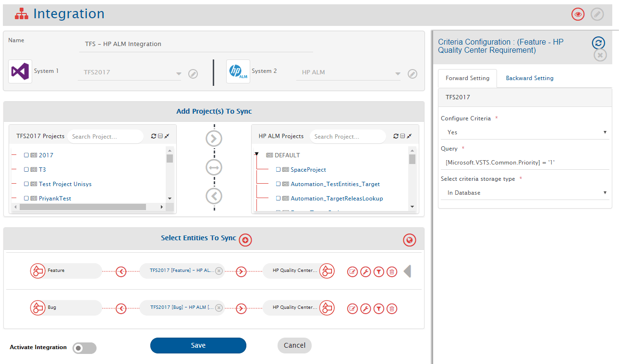Toggle the Activate Integration switch
This screenshot has height=364, width=619.
(x=85, y=348)
